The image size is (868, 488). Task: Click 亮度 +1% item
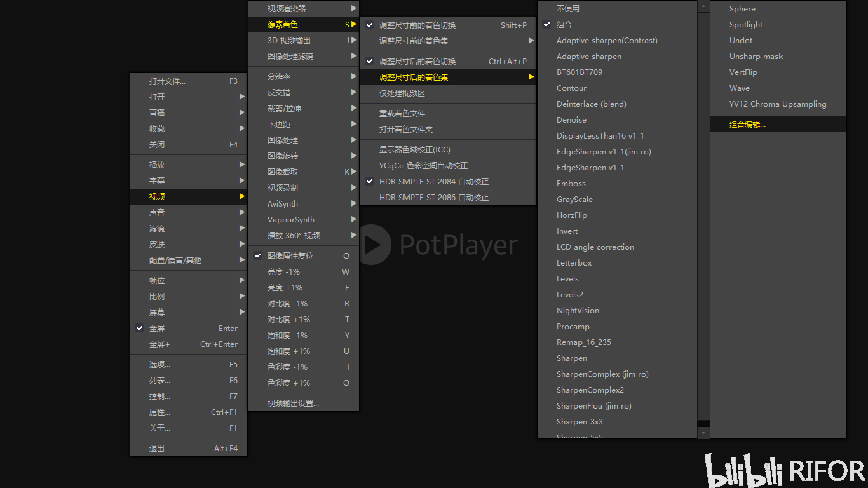click(304, 288)
